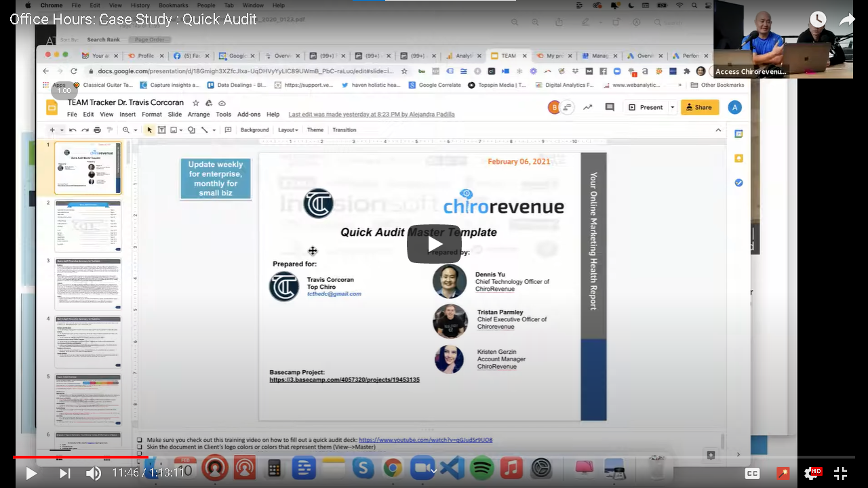868x488 pixels.
Task: Click the Print icon in Slides toolbar
Action: 97,129
